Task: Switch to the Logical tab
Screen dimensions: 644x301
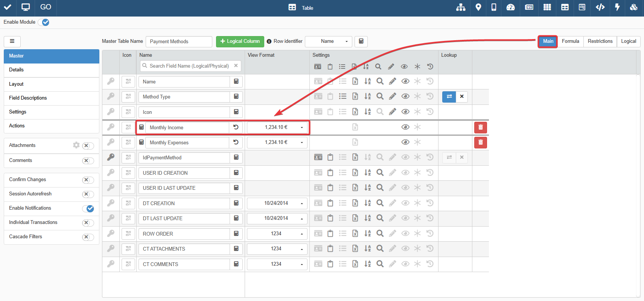Action: (629, 41)
